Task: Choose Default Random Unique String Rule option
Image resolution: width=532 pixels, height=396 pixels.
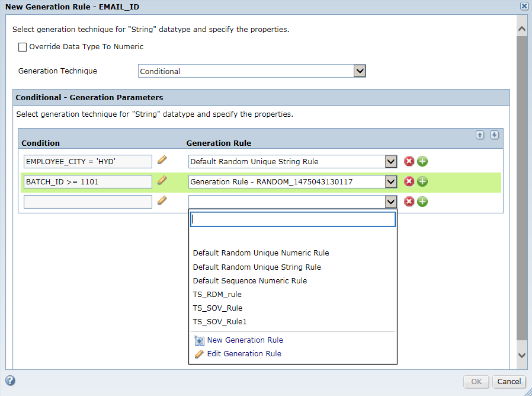Action: click(257, 267)
